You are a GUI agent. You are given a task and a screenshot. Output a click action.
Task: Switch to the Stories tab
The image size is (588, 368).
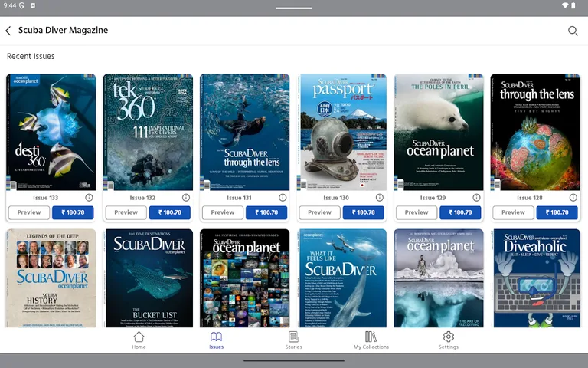click(294, 340)
